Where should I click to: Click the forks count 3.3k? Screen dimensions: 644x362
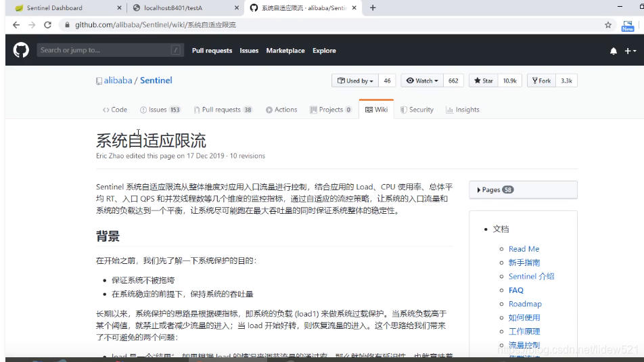566,81
